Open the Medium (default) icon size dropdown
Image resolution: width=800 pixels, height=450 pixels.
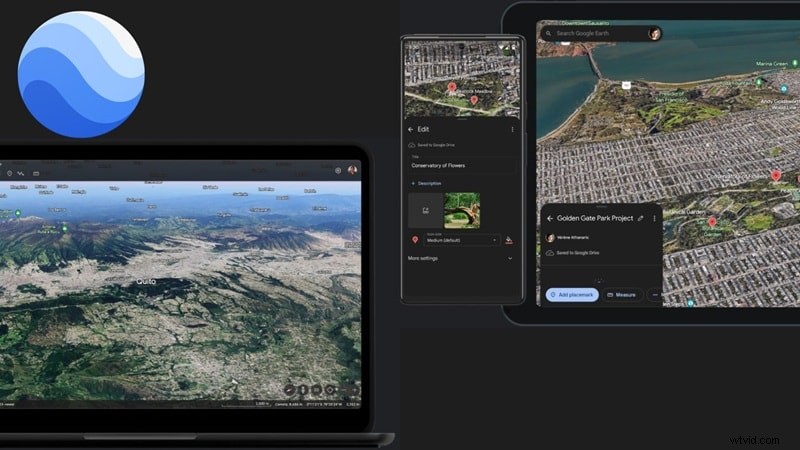click(462, 240)
